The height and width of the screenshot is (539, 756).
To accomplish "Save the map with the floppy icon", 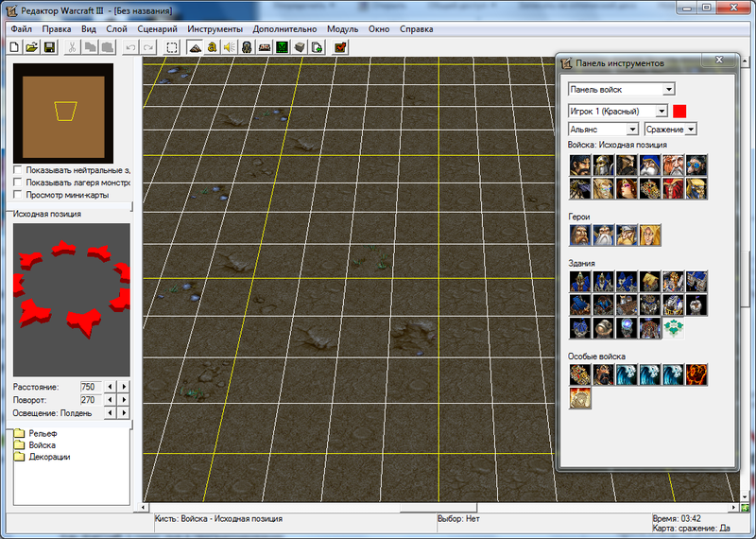I will click(49, 47).
